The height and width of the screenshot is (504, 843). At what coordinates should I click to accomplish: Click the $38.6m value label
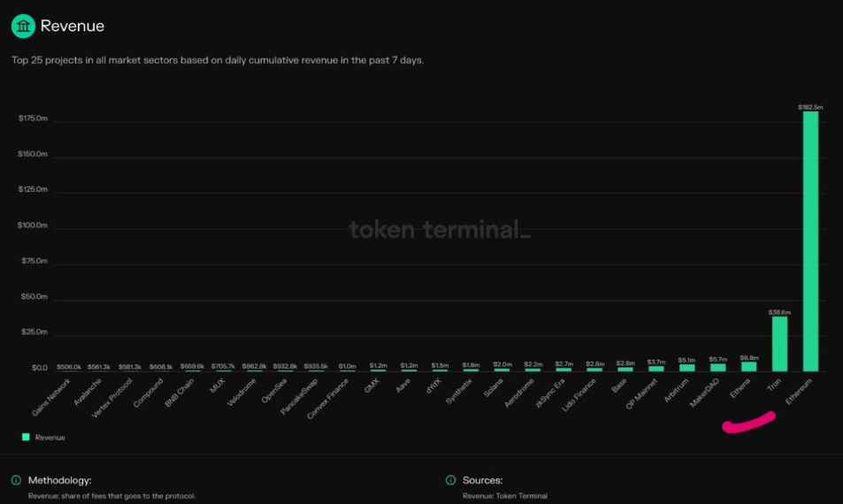(x=779, y=312)
